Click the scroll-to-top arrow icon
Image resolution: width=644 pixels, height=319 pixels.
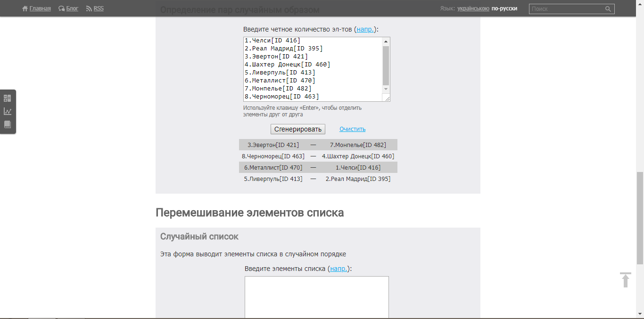pos(625,280)
